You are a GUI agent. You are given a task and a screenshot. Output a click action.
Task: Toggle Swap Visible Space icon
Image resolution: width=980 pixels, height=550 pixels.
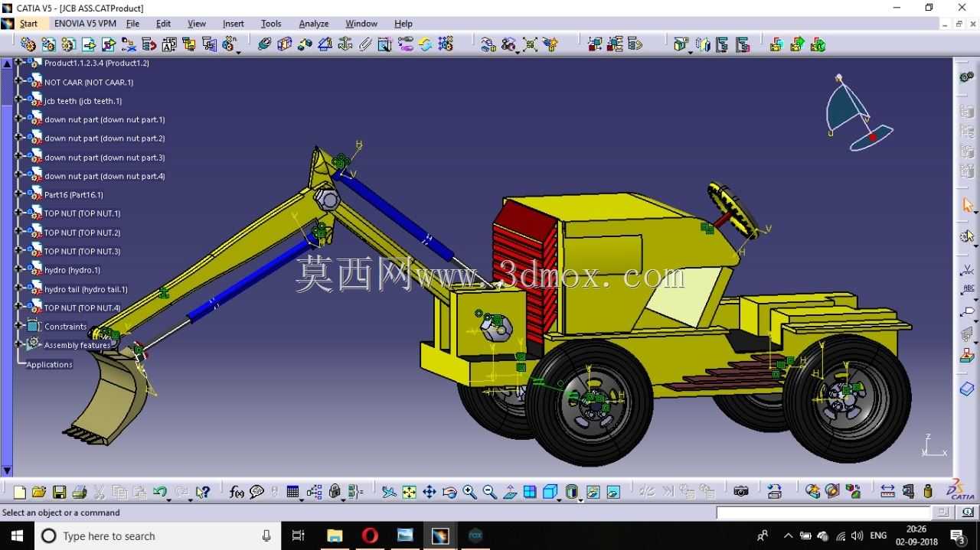612,492
